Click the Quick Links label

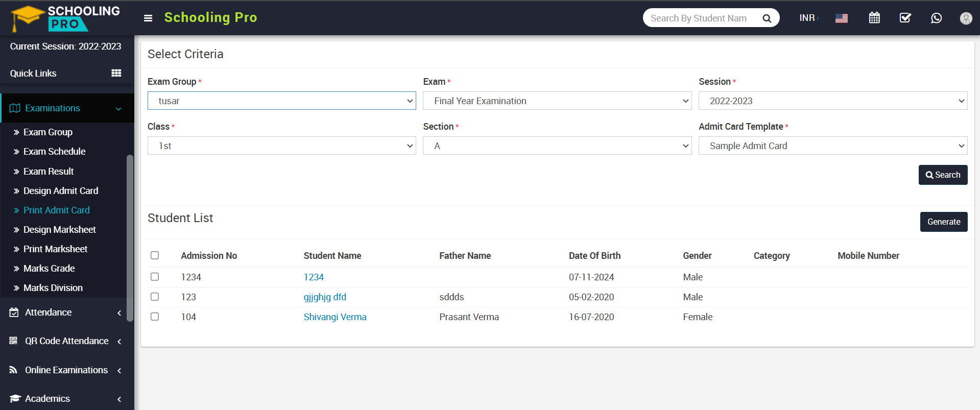click(33, 74)
